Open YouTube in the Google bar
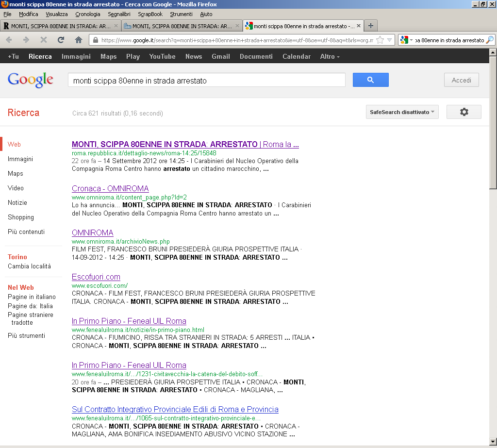 pos(162,56)
